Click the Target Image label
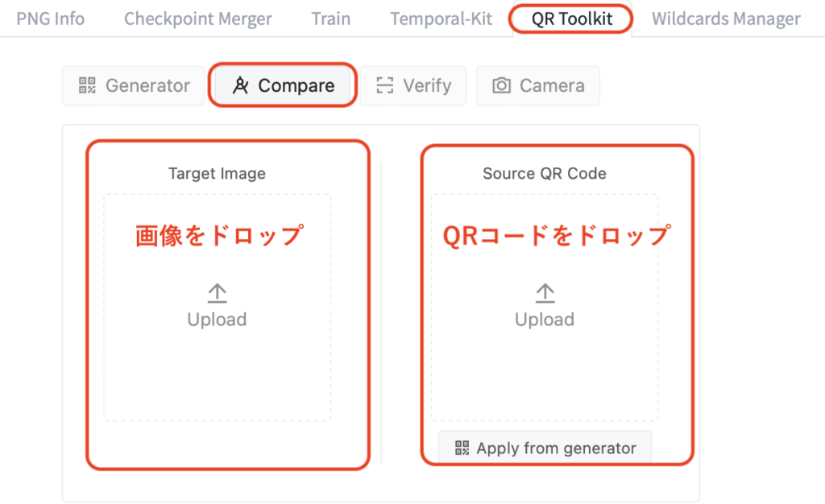 click(x=217, y=173)
